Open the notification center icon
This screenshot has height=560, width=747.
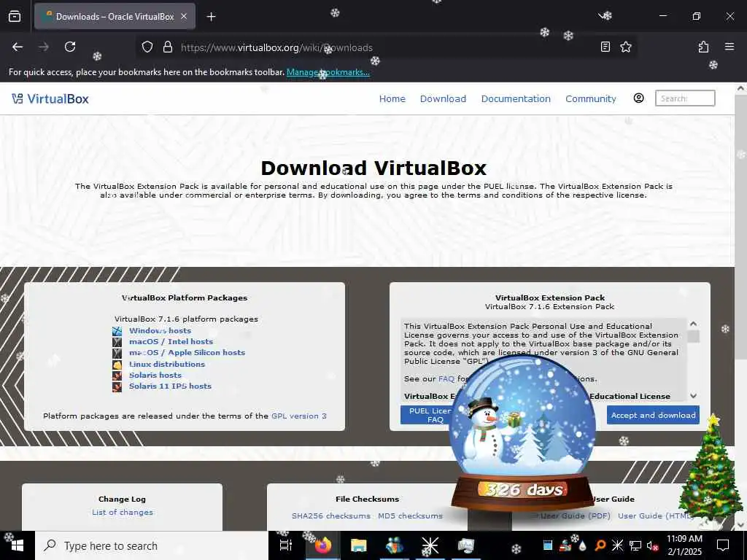click(723, 545)
